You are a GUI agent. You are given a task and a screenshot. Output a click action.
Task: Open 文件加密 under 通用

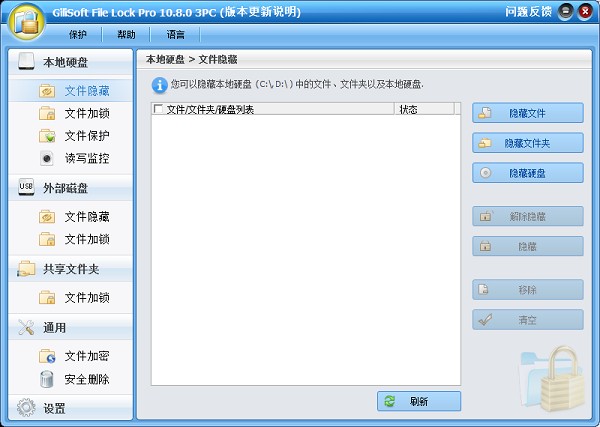click(86, 356)
